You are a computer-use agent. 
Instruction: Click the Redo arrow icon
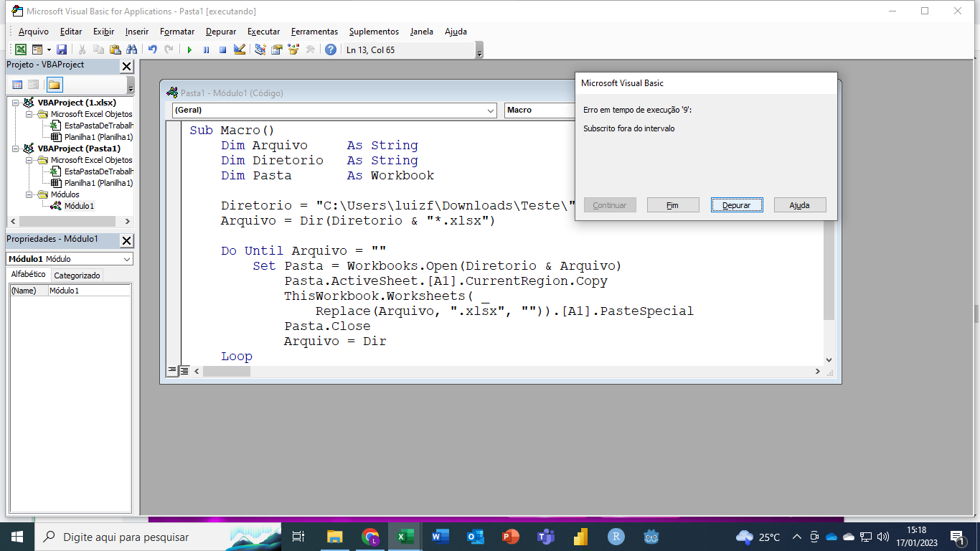[169, 50]
